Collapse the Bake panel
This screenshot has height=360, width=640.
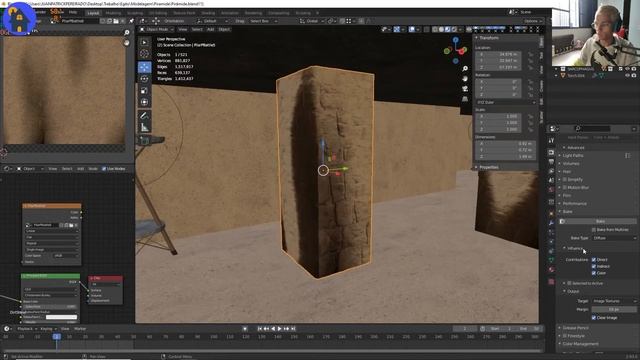[x=567, y=211]
